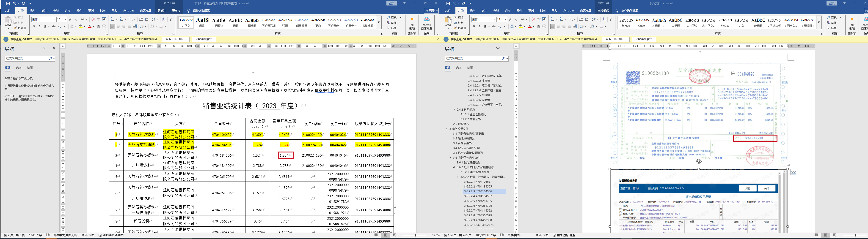868x239 pixels.
Task: Click Save icon in the 投标文件 Word window
Action: [448, 3]
